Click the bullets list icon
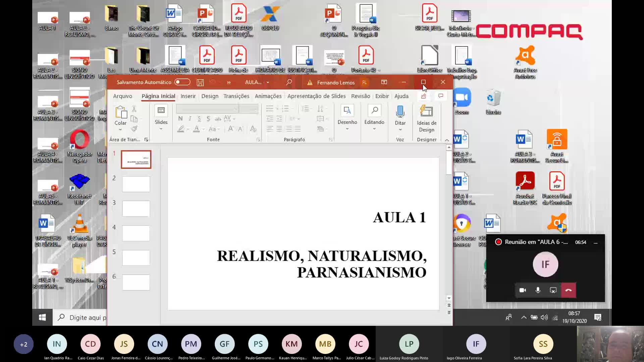 click(270, 108)
